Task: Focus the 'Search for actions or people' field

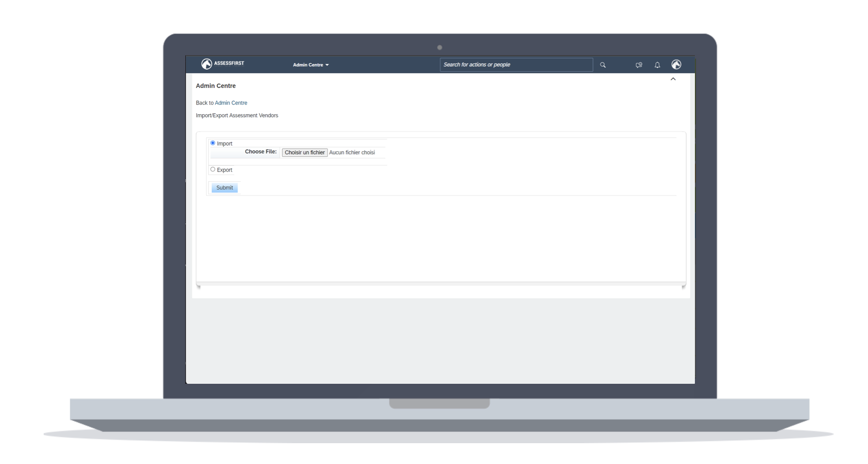Action: pos(516,65)
